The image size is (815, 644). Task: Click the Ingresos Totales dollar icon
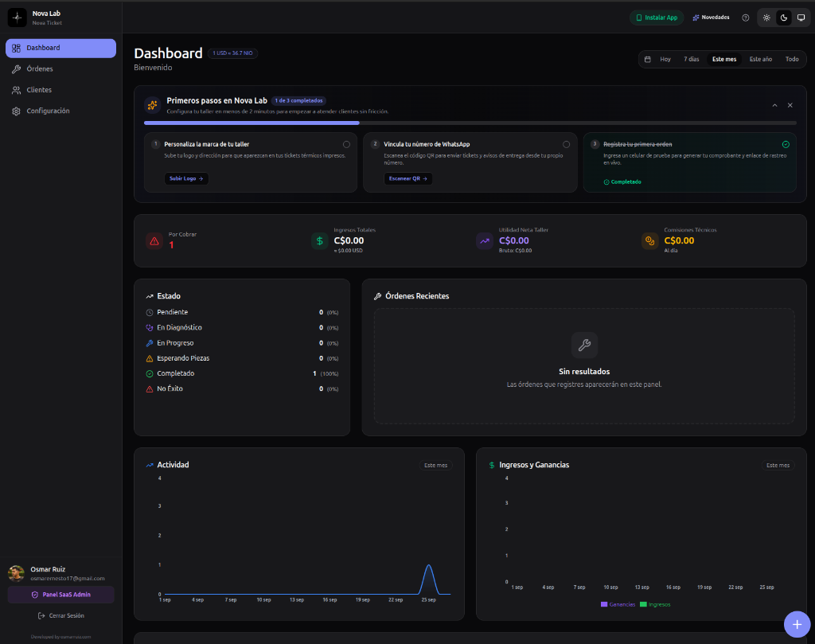coord(320,241)
